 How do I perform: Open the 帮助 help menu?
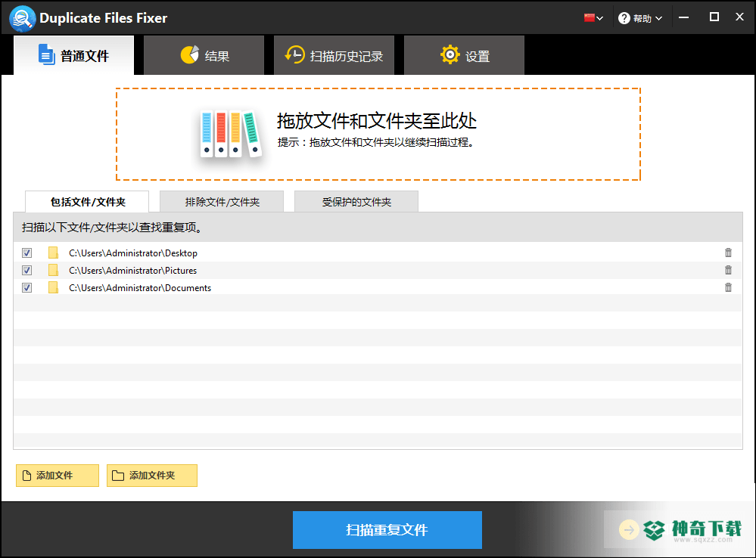click(640, 18)
